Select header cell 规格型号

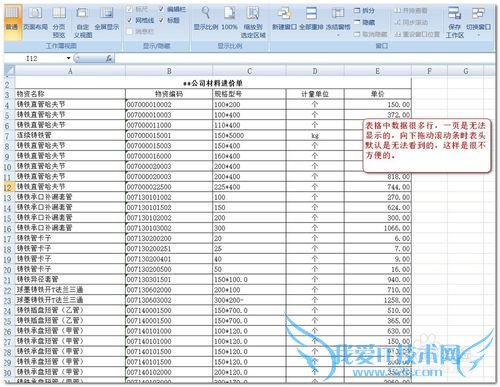click(249, 94)
